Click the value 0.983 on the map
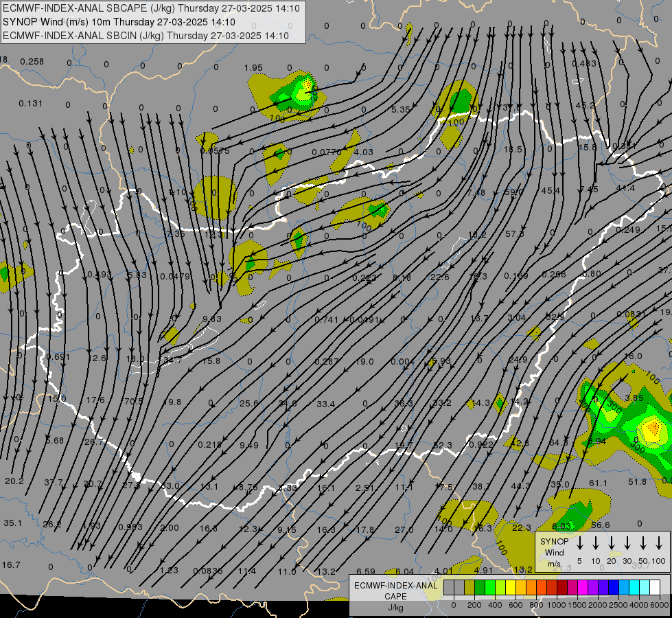 tap(130, 527)
